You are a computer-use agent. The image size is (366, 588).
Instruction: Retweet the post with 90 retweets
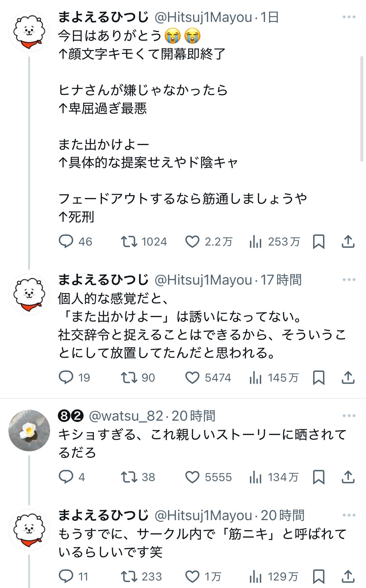click(129, 378)
